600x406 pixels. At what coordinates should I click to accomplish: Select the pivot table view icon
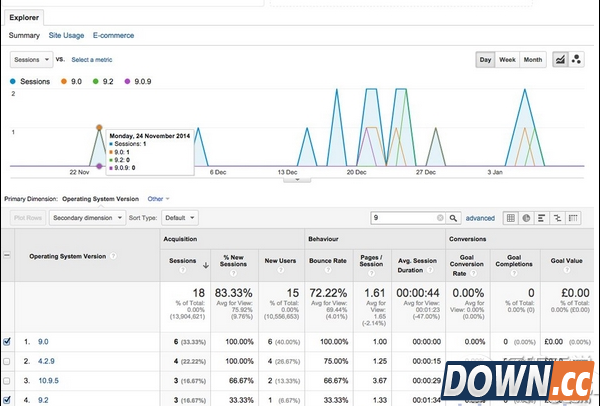(571, 217)
